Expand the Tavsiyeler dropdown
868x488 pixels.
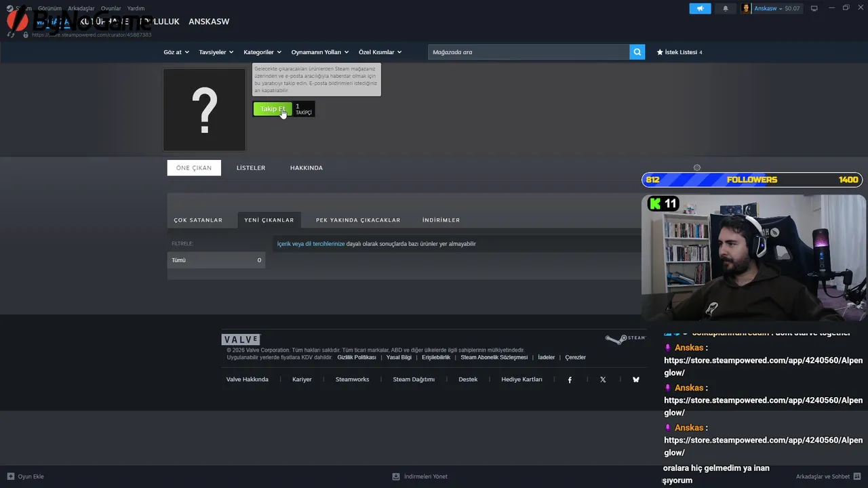pos(216,52)
